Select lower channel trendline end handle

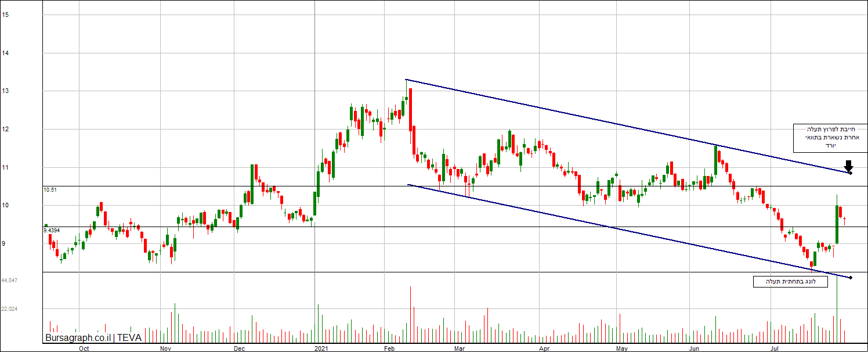pyautogui.click(x=851, y=278)
